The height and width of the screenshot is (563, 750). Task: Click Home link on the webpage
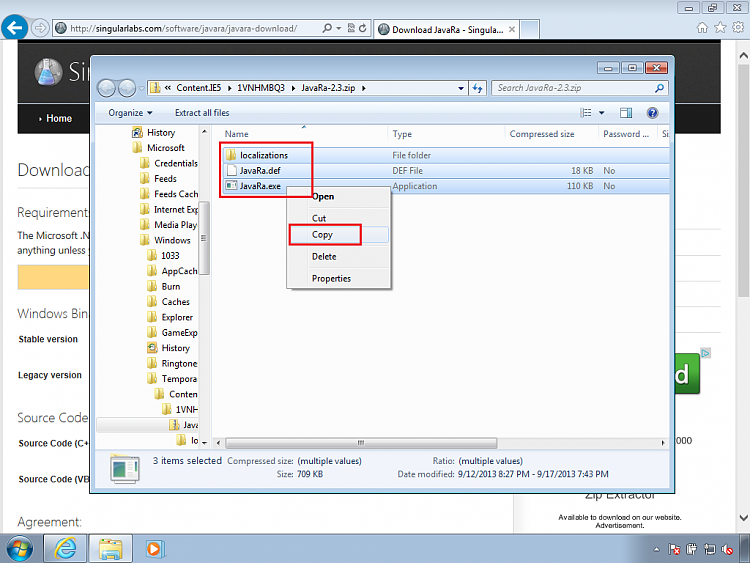[x=59, y=118]
